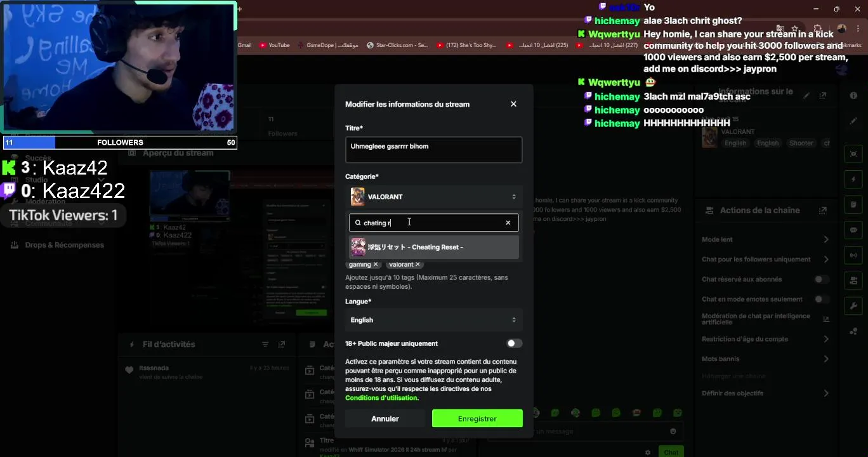868x457 pixels.
Task: Click the broadcast signal icon in right sidebar
Action: [x=853, y=255]
